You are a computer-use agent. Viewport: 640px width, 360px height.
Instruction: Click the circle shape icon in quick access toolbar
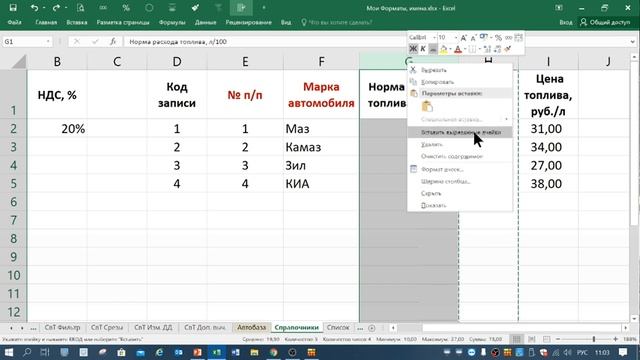click(x=149, y=8)
